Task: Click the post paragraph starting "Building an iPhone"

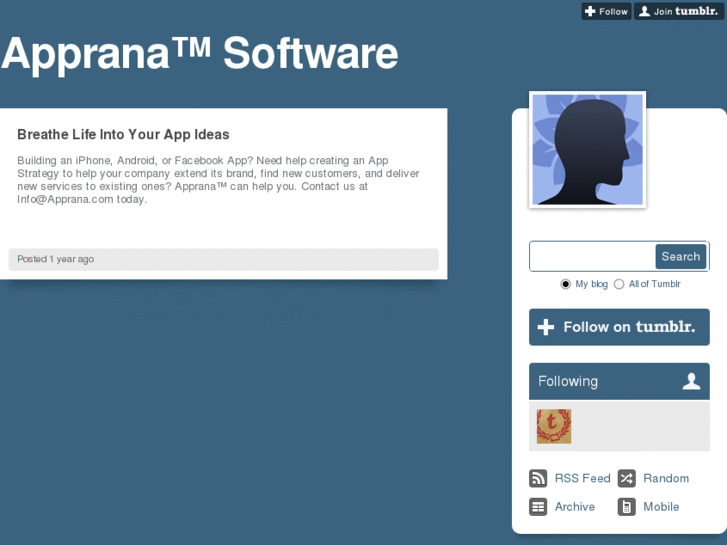Action: pyautogui.click(x=218, y=180)
